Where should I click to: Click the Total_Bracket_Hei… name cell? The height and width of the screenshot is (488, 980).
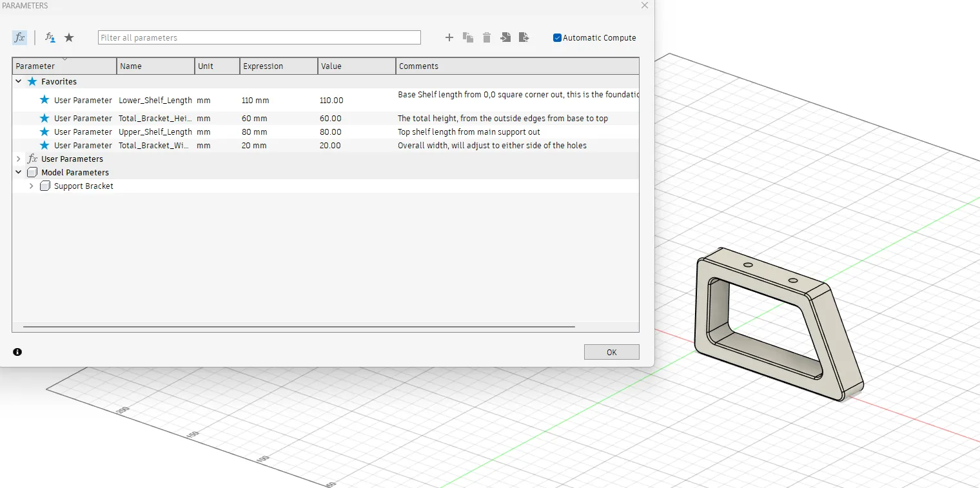click(x=155, y=118)
